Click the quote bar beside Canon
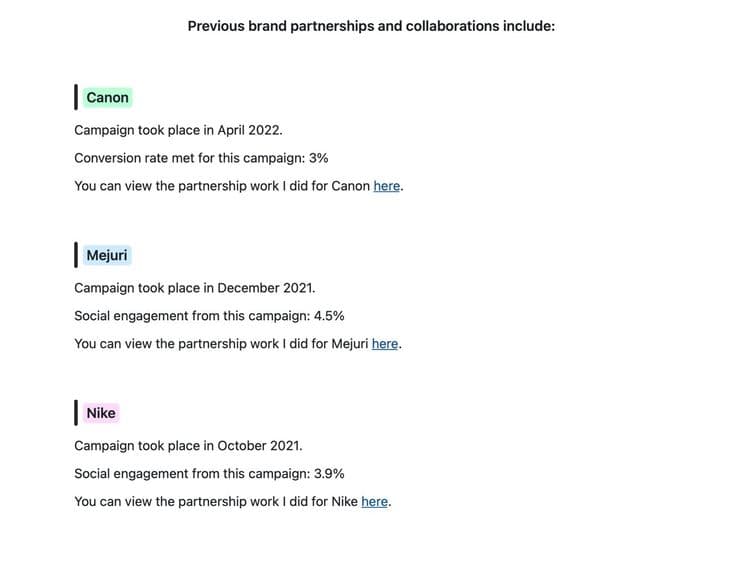The height and width of the screenshot is (563, 750). [x=76, y=97]
